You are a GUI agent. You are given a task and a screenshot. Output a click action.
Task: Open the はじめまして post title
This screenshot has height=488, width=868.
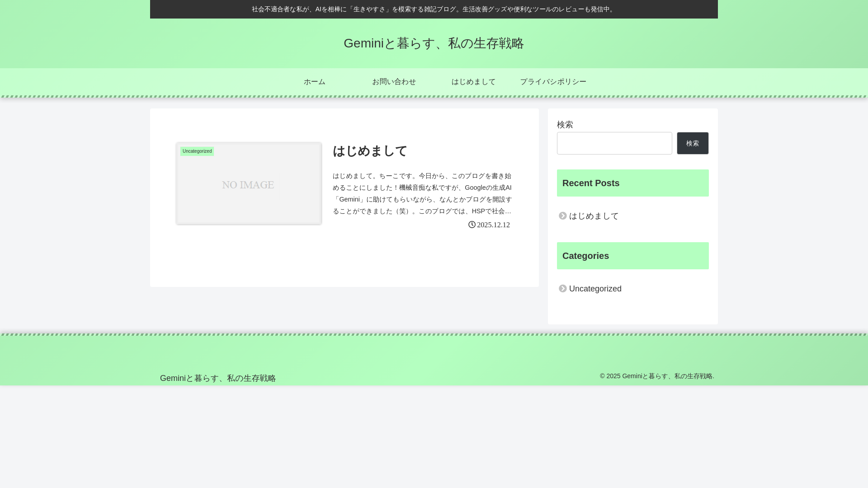click(x=370, y=151)
